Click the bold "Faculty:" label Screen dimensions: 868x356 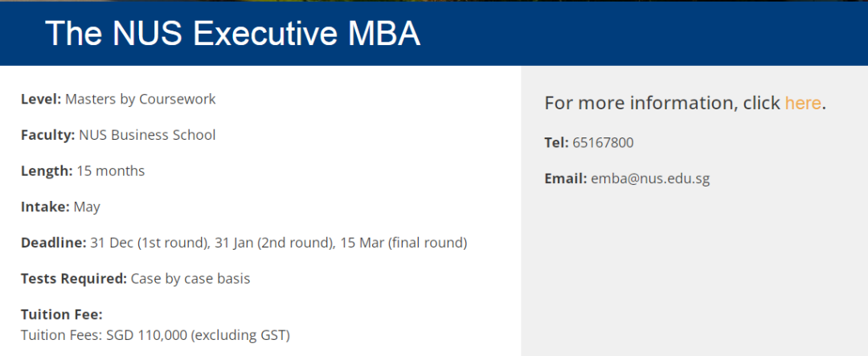point(48,135)
